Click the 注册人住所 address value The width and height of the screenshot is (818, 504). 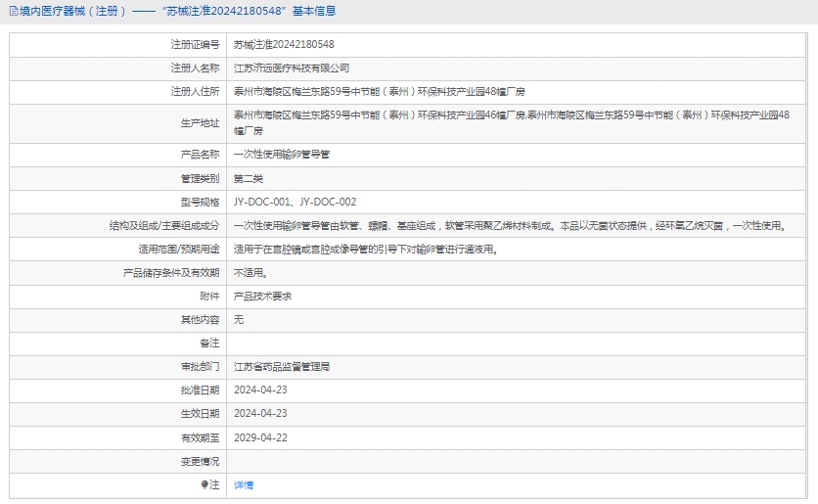click(x=380, y=91)
